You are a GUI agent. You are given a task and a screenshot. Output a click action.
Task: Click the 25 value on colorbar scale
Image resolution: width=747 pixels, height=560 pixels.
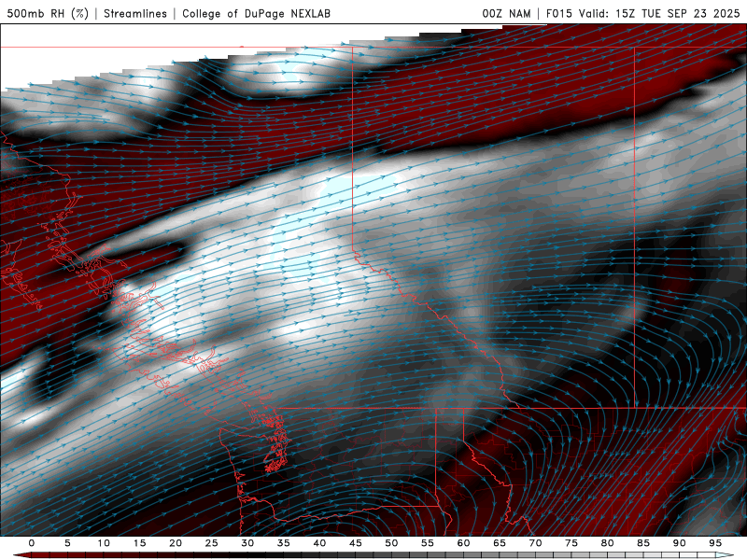click(212, 543)
